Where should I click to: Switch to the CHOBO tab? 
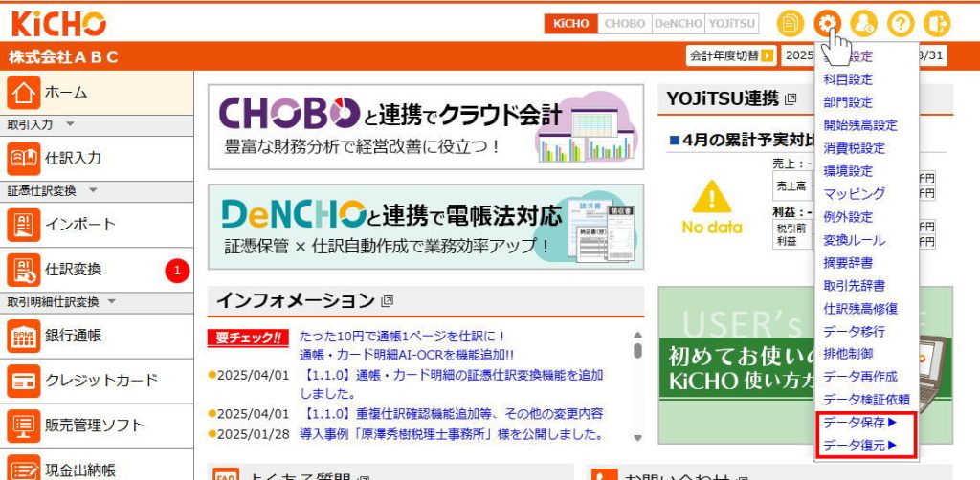click(x=624, y=24)
